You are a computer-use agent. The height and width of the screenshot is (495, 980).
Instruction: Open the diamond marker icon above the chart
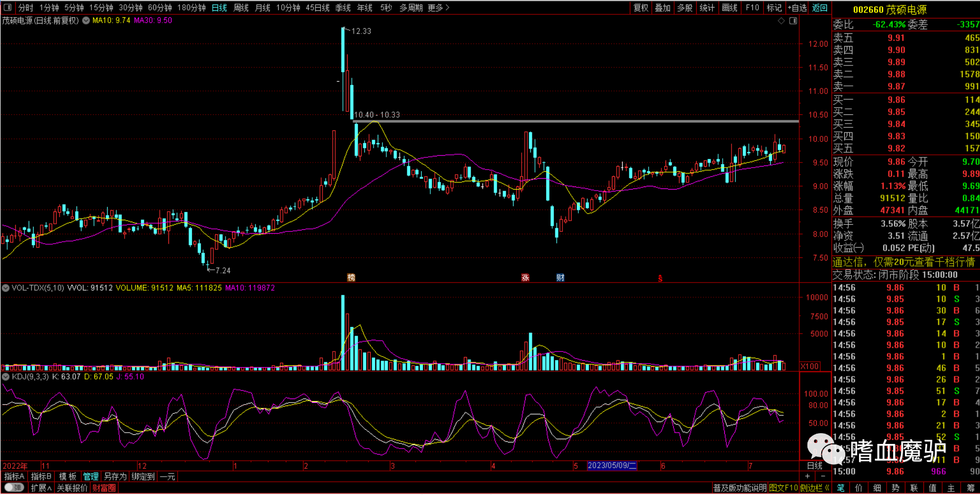781,21
